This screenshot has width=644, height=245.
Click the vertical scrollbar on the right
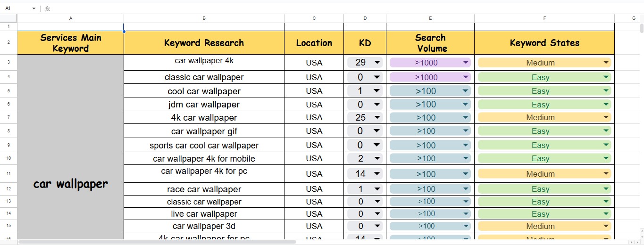point(641,28)
